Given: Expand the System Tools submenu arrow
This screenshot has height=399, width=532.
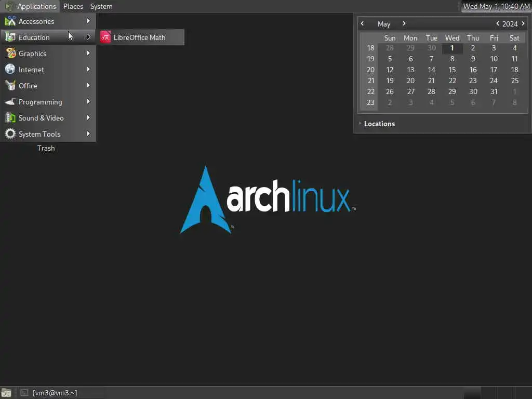Looking at the screenshot, I should (88, 134).
